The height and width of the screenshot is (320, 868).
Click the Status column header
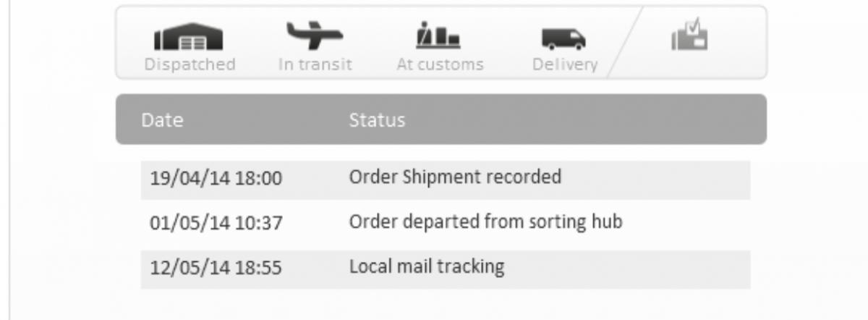(x=377, y=119)
